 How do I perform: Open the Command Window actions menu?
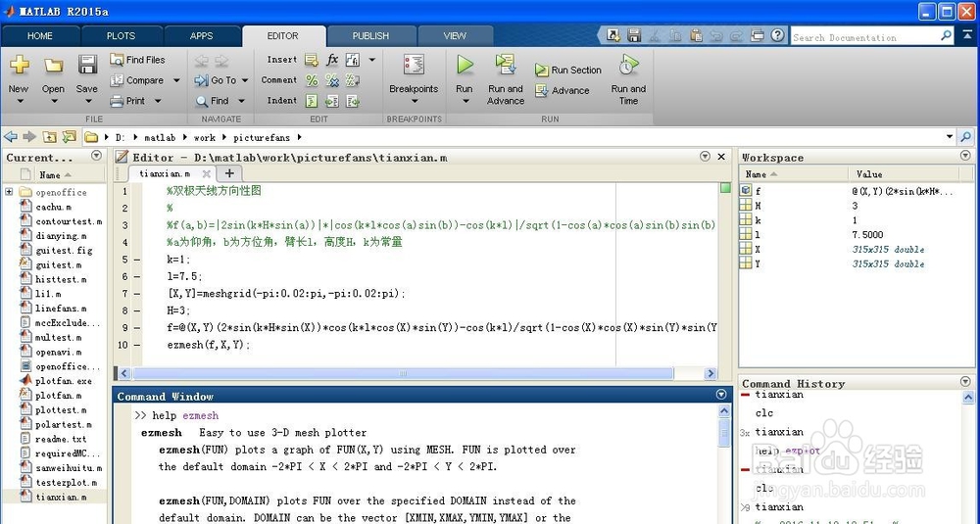(x=721, y=395)
